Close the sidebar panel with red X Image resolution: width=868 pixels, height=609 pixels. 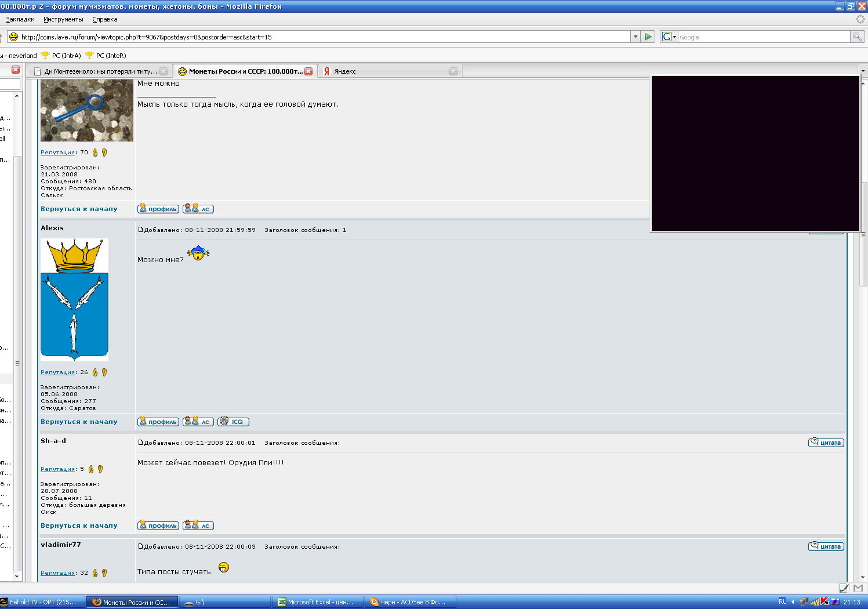pos(16,70)
